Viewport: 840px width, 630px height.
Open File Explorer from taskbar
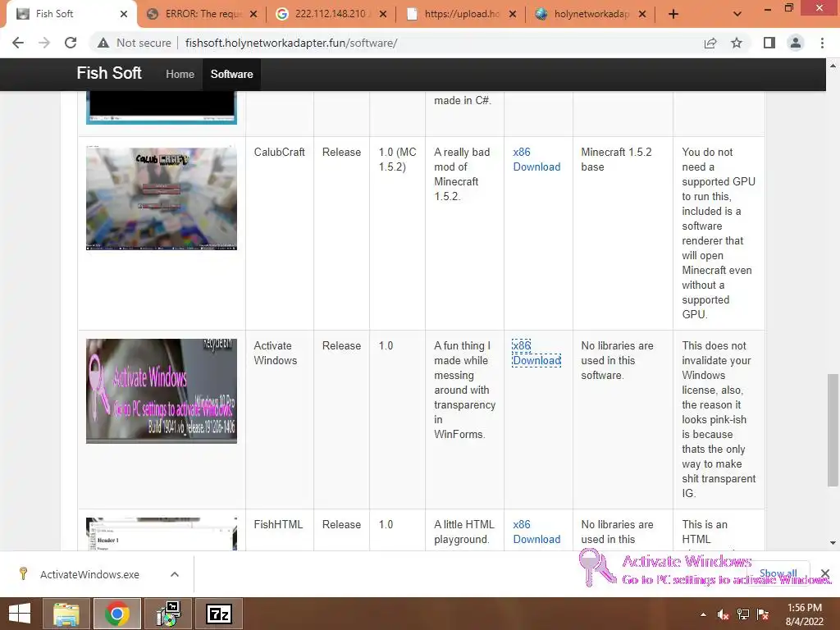(66, 614)
